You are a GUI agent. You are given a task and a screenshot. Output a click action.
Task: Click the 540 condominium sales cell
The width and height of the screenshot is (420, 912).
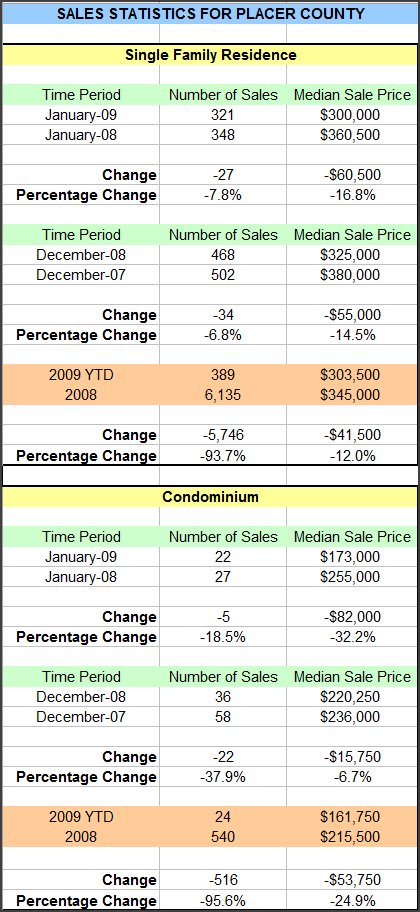(223, 837)
